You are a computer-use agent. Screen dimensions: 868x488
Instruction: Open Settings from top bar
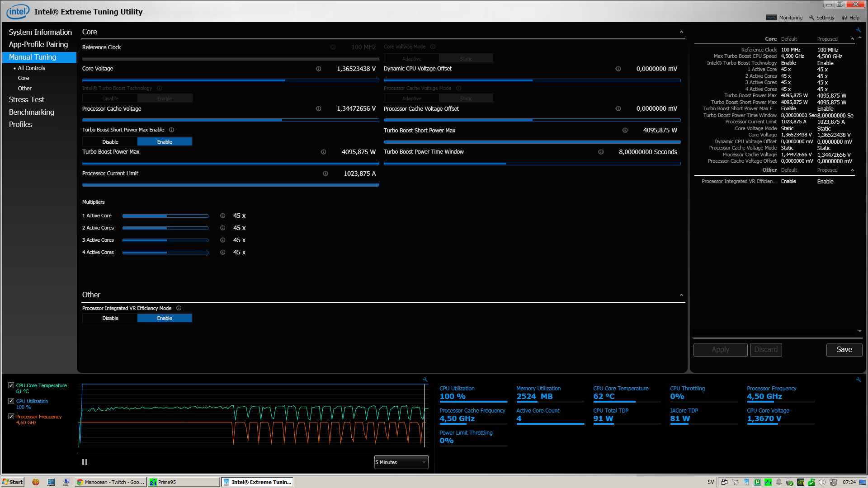[821, 18]
